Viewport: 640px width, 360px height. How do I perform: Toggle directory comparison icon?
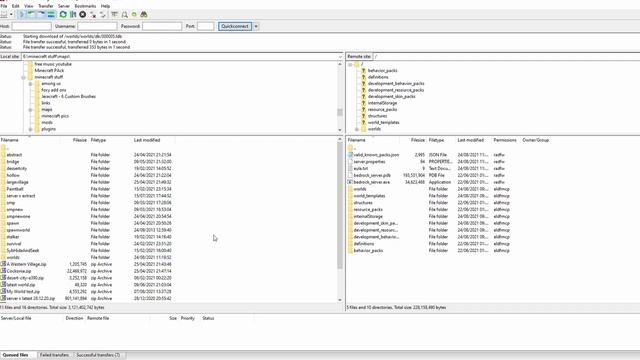[124, 15]
